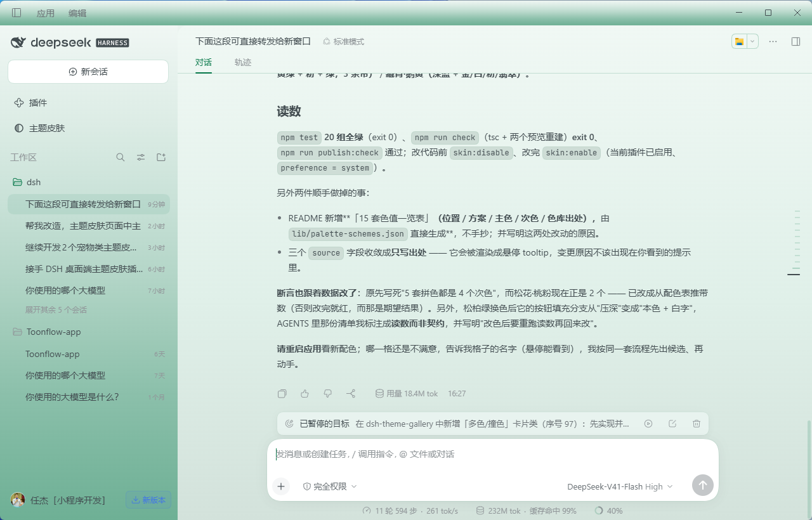The image size is (812, 520).
Task: Open the workspace filter settings icon
Action: 141,157
